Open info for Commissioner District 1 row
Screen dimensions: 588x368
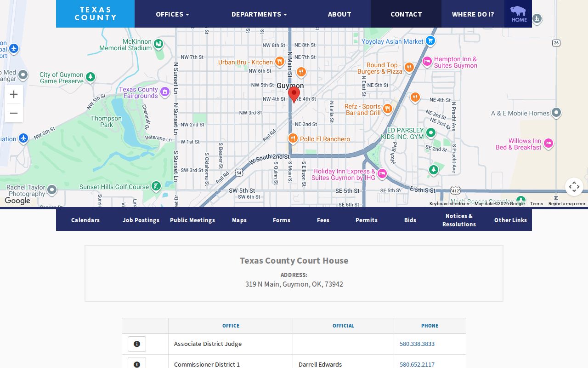[x=137, y=363]
